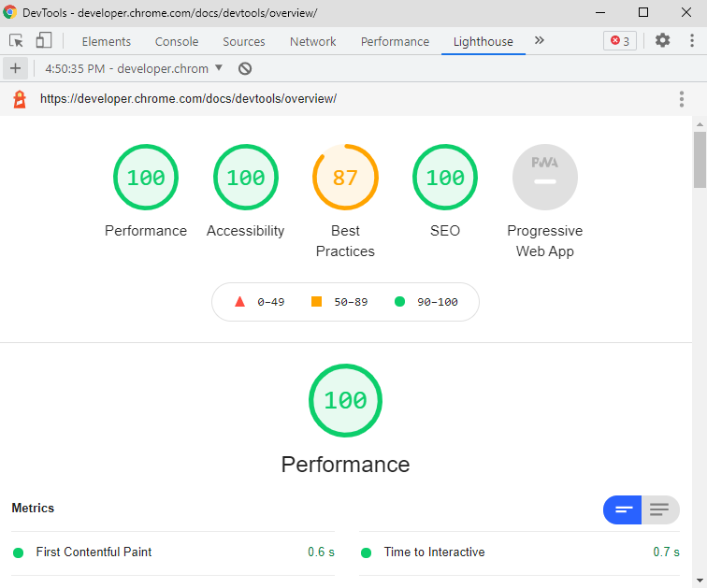The width and height of the screenshot is (707, 588).
Task: Click the Accessibility score gauge
Action: pos(246,178)
